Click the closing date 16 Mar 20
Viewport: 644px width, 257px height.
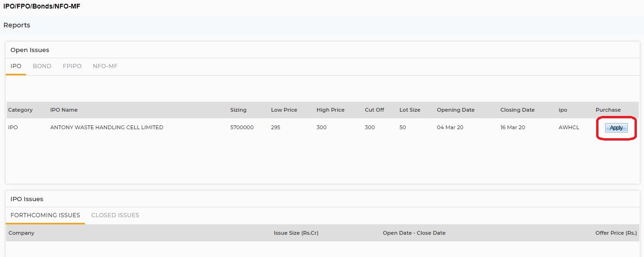click(513, 127)
